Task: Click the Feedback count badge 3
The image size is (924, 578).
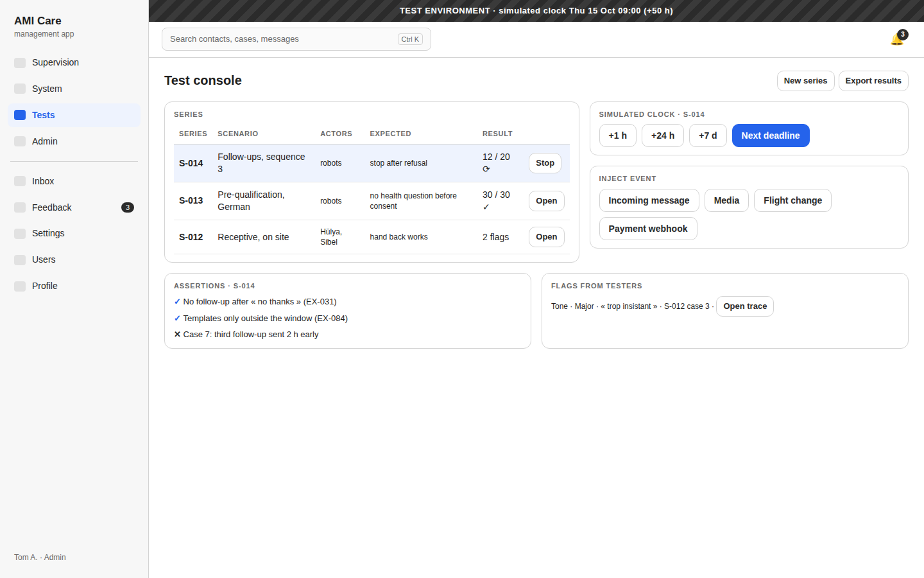Action: click(128, 207)
